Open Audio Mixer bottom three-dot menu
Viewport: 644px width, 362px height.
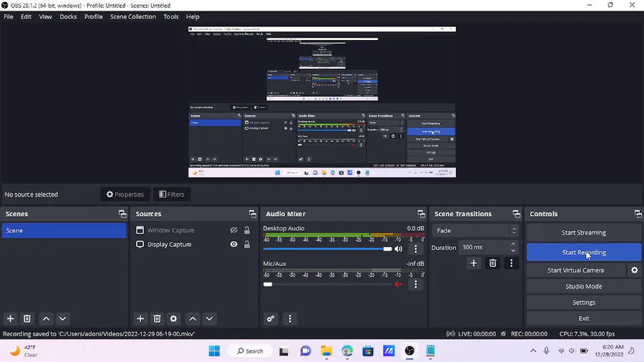click(290, 318)
